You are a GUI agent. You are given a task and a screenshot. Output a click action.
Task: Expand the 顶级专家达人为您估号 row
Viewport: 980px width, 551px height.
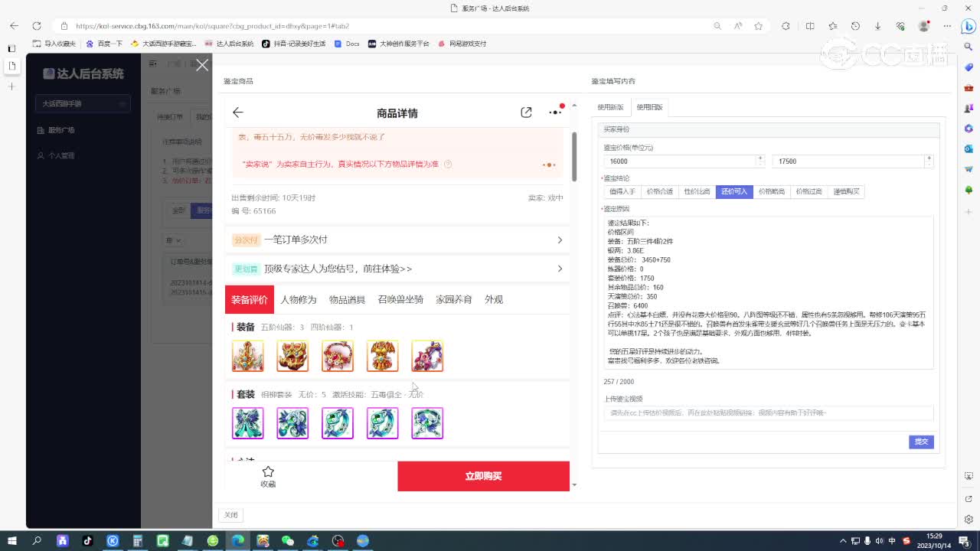point(397,269)
